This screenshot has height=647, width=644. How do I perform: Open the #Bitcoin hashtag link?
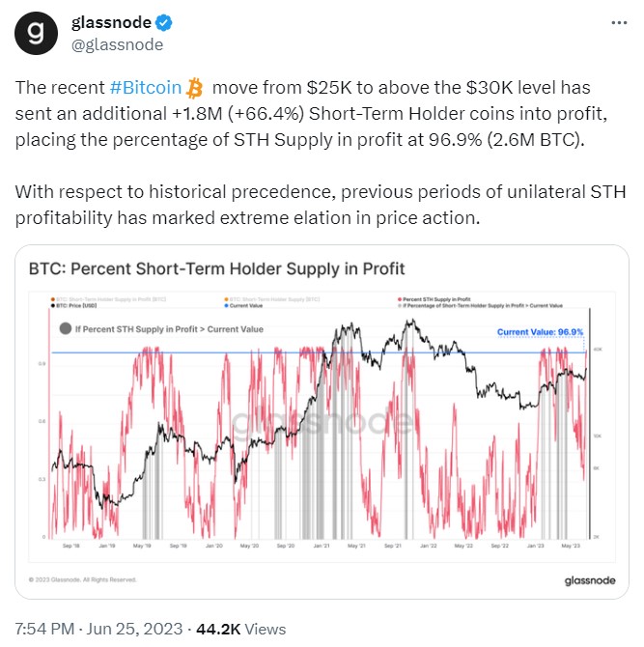[146, 88]
